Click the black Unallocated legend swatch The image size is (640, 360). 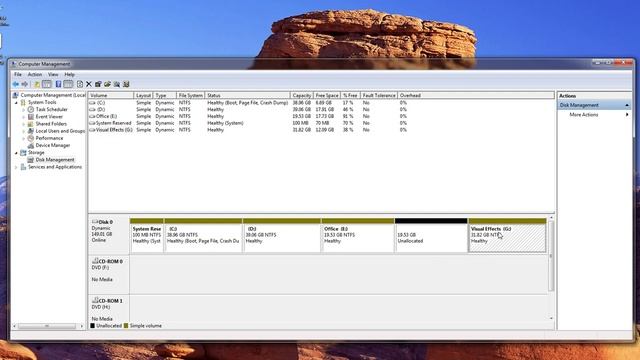click(92, 326)
